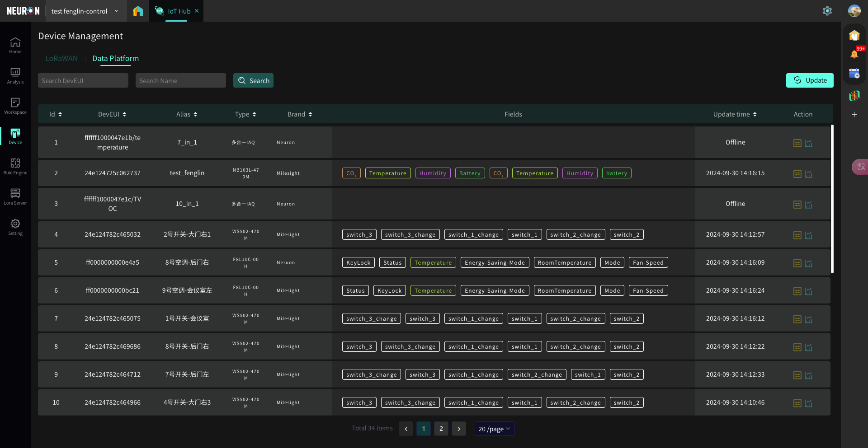868x448 pixels.
Task: Click Energy-Saving-Mode tag in 9号空调-会议室左 row
Action: tap(495, 290)
